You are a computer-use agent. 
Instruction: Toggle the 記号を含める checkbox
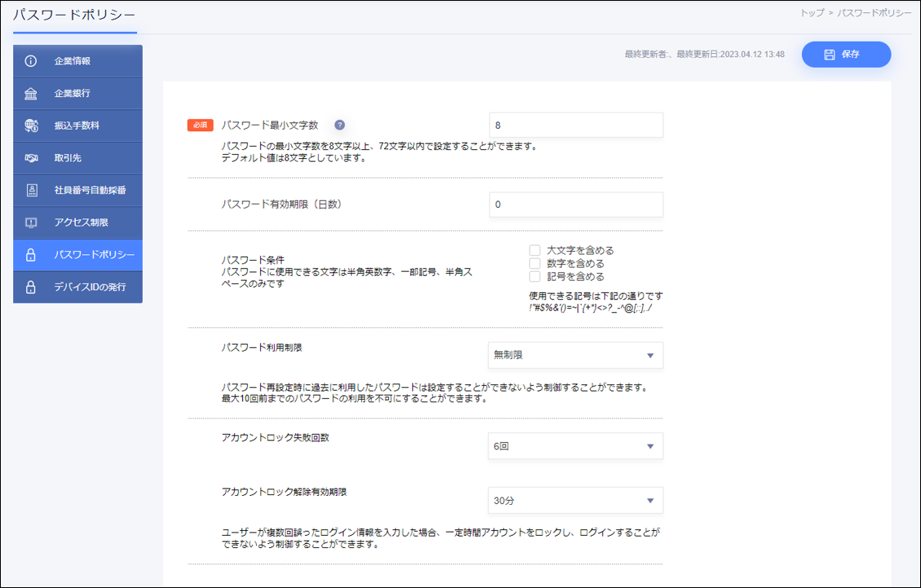pyautogui.click(x=535, y=277)
